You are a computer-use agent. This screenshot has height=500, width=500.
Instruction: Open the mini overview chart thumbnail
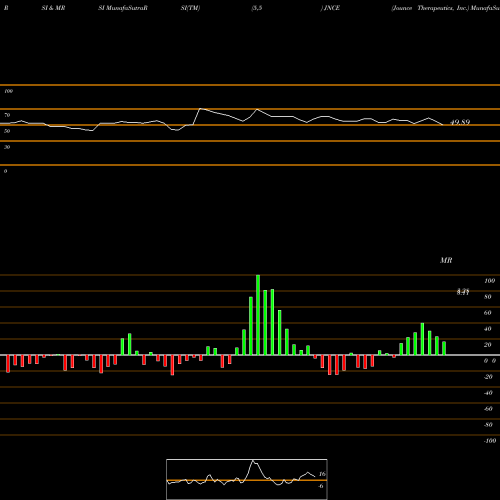pos(247,479)
